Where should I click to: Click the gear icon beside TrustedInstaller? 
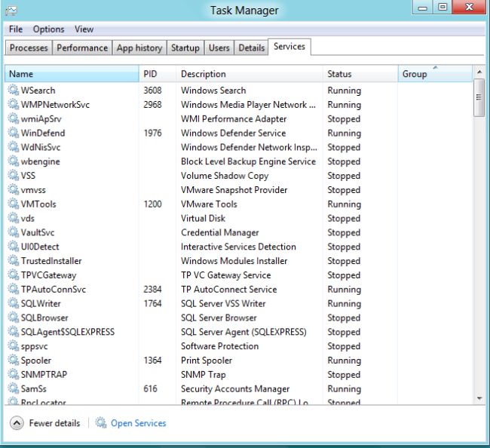click(x=13, y=260)
